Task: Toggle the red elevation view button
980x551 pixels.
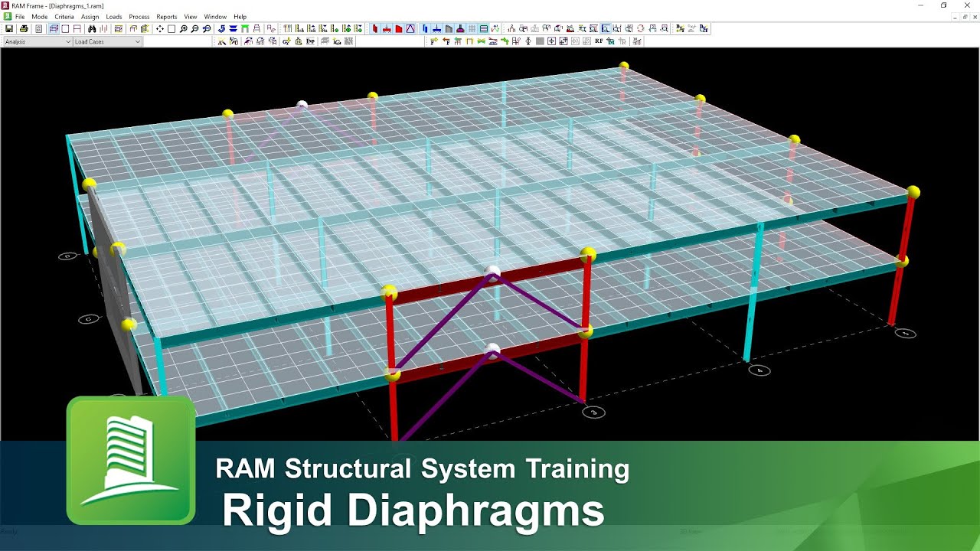Action: pos(77,29)
